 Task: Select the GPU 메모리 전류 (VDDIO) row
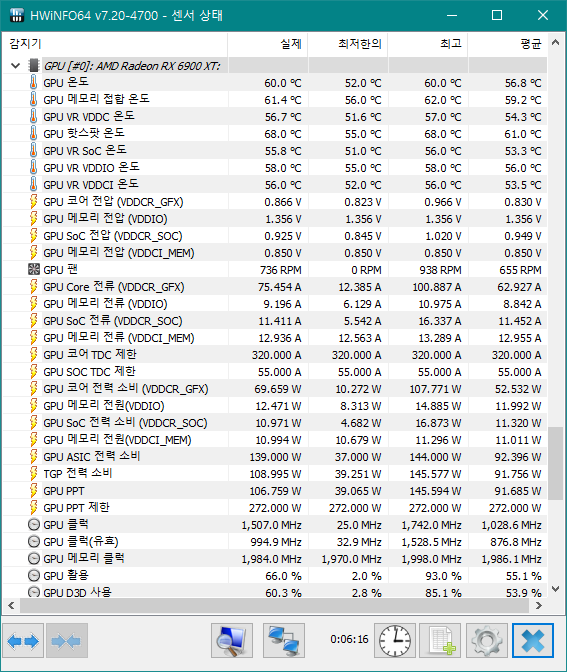click(x=275, y=303)
